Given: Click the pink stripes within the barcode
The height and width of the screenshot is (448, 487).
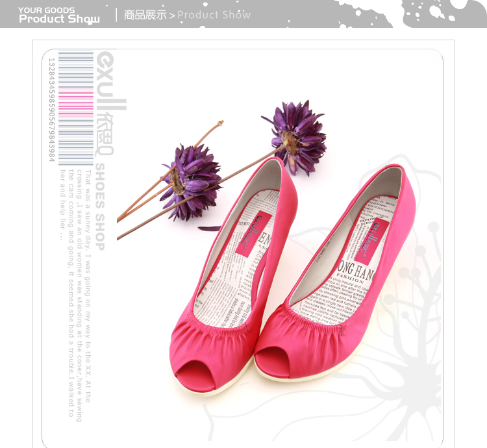Looking at the screenshot, I should click(76, 105).
